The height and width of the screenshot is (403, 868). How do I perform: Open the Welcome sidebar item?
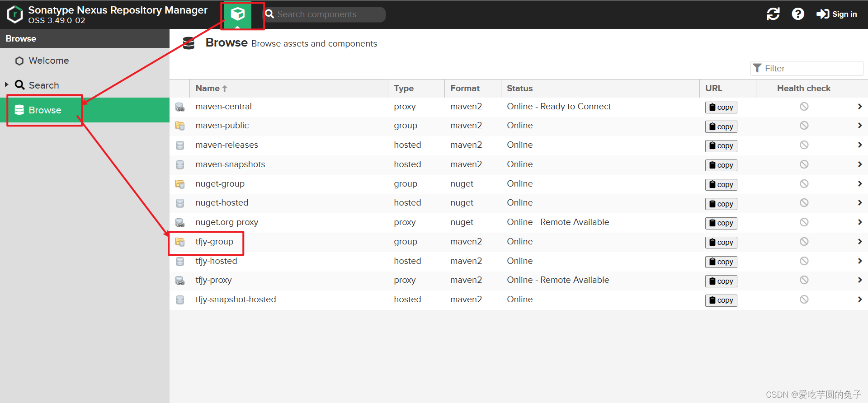pyautogui.click(x=85, y=61)
